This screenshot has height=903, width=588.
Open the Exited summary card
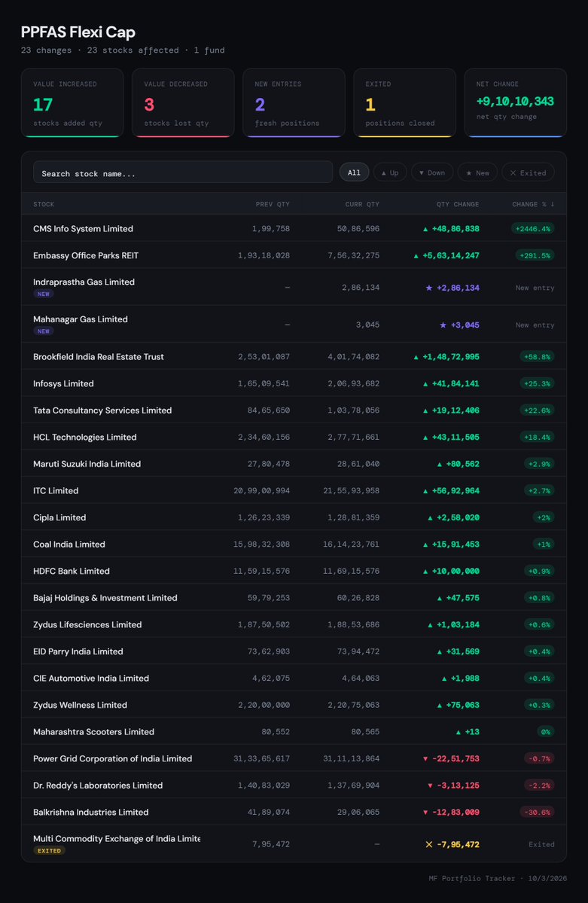(404, 102)
